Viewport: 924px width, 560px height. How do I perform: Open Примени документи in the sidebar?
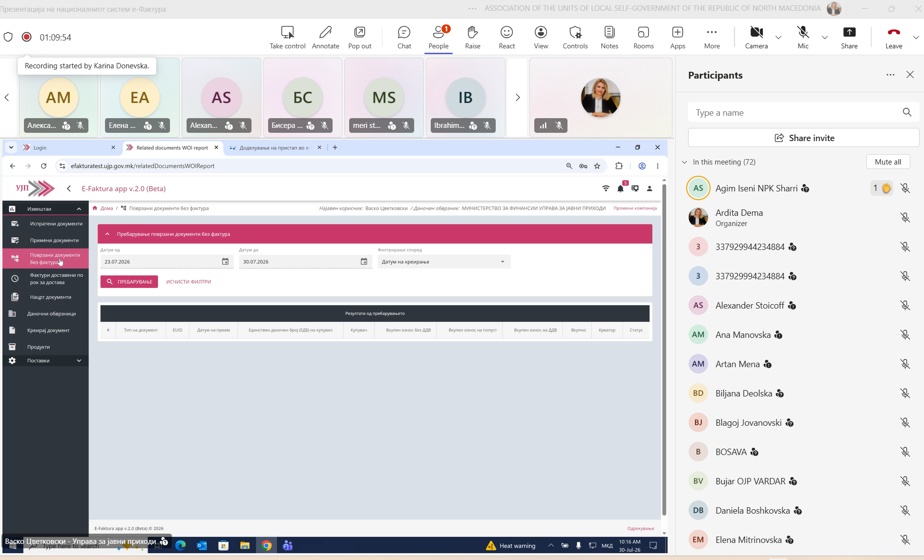point(45,240)
